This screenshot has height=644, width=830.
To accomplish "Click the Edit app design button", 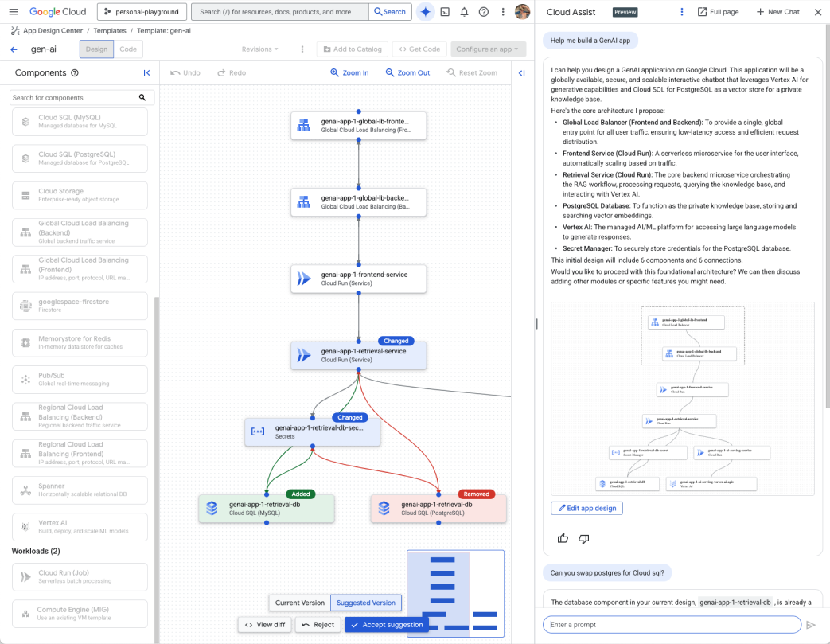I will 586,508.
